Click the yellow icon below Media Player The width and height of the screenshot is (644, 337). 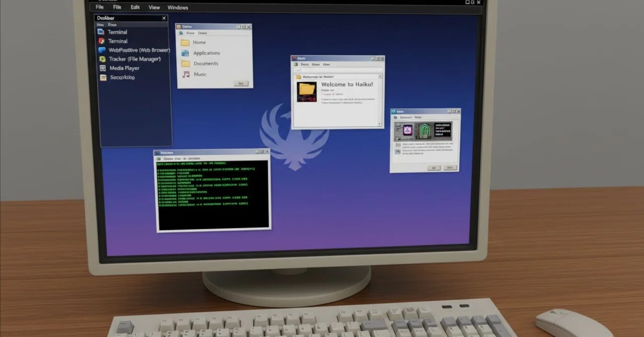[103, 77]
